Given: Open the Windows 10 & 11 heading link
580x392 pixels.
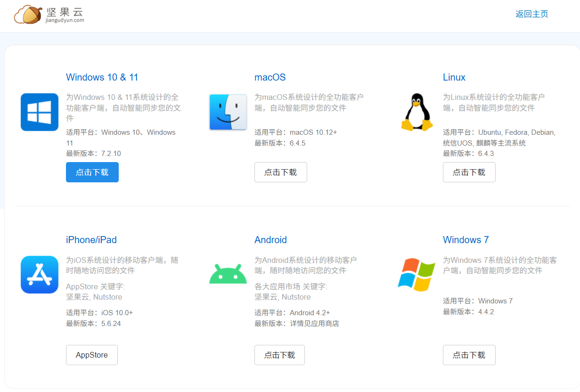Looking at the screenshot, I should [x=102, y=77].
